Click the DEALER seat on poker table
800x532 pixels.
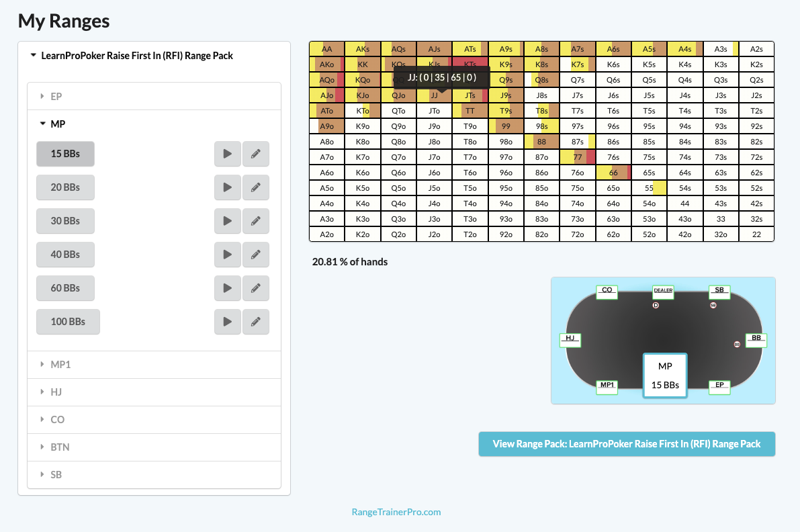pos(663,292)
